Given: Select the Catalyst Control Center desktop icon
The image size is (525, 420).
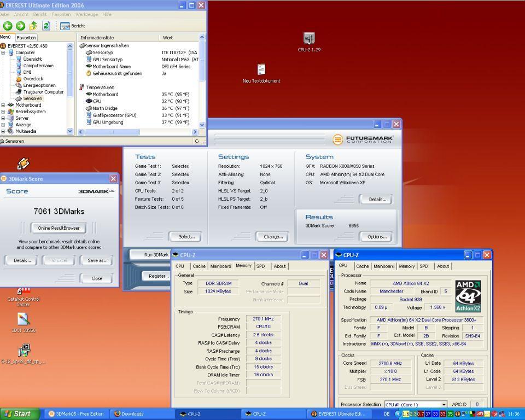Looking at the screenshot, I should tap(24, 297).
